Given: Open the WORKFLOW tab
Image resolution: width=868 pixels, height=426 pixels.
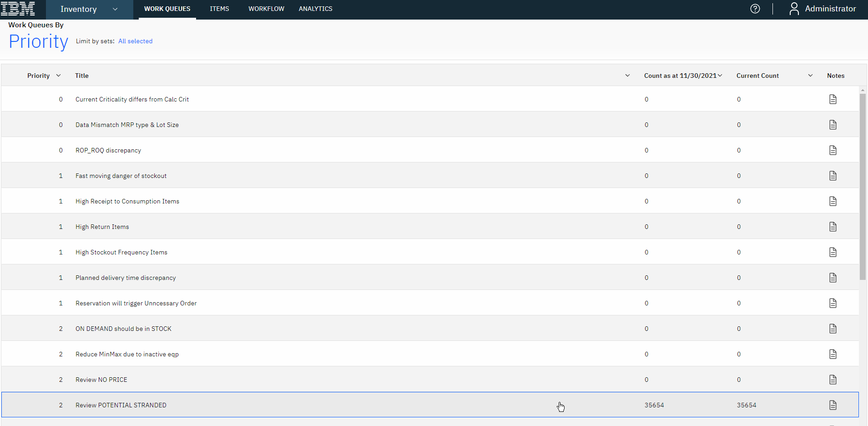Looking at the screenshot, I should pyautogui.click(x=266, y=9).
